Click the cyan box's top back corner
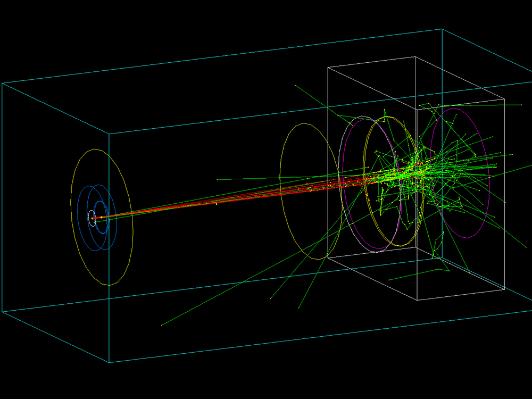 pyautogui.click(x=442, y=29)
